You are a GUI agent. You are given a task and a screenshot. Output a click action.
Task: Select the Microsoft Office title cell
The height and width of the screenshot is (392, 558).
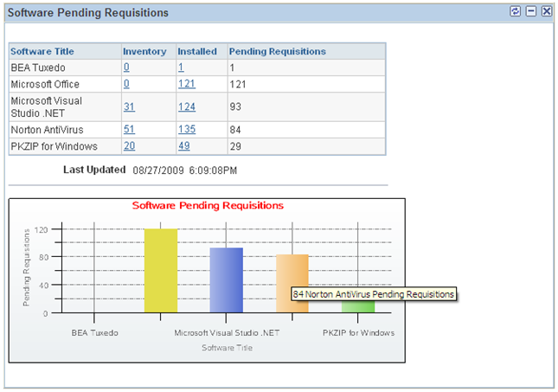tap(66, 85)
